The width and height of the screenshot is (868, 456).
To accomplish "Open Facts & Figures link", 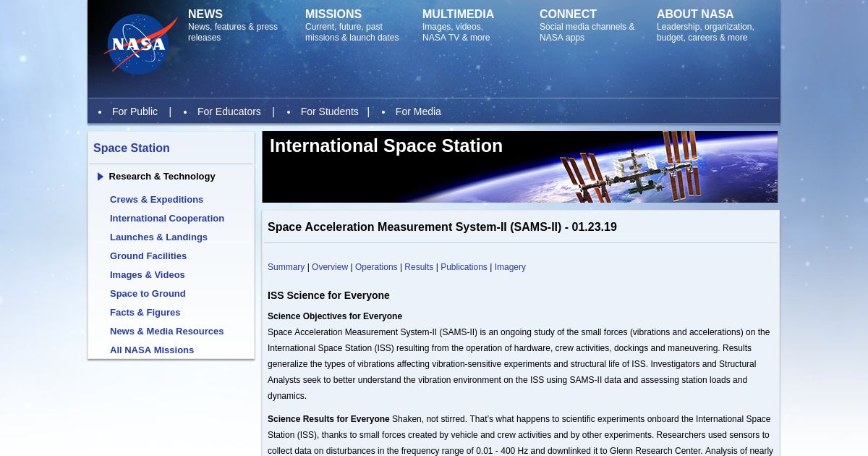I will [x=145, y=313].
